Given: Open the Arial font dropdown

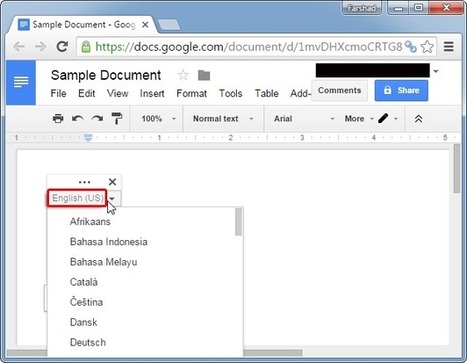Looking at the screenshot, I should point(304,119).
